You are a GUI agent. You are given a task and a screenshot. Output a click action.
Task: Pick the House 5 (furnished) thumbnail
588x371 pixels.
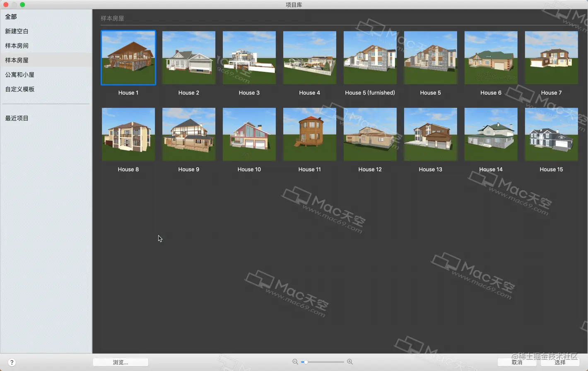point(370,58)
